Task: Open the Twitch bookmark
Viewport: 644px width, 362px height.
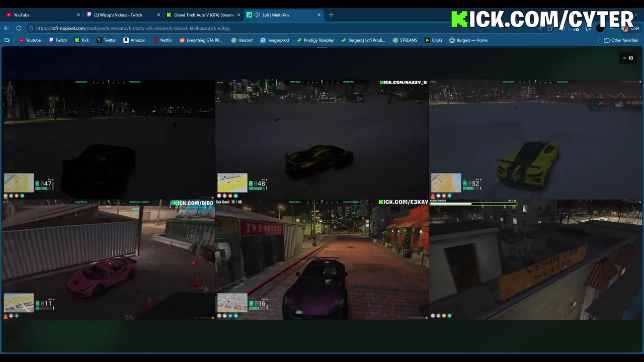Action: (x=58, y=40)
